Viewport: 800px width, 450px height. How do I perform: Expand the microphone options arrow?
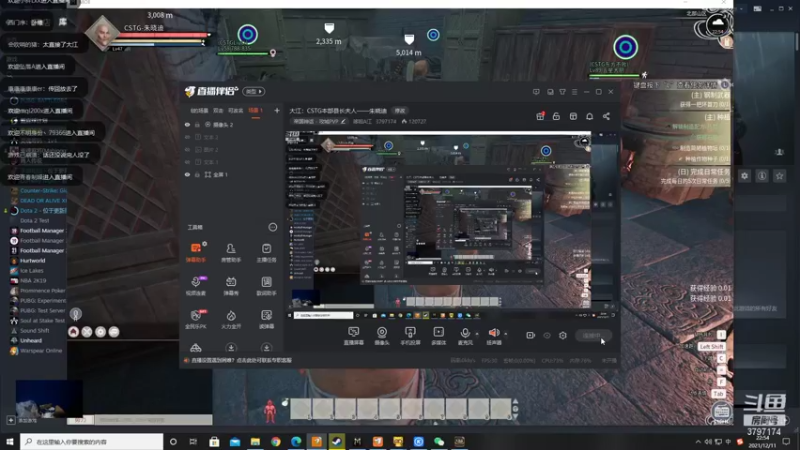coord(477,334)
